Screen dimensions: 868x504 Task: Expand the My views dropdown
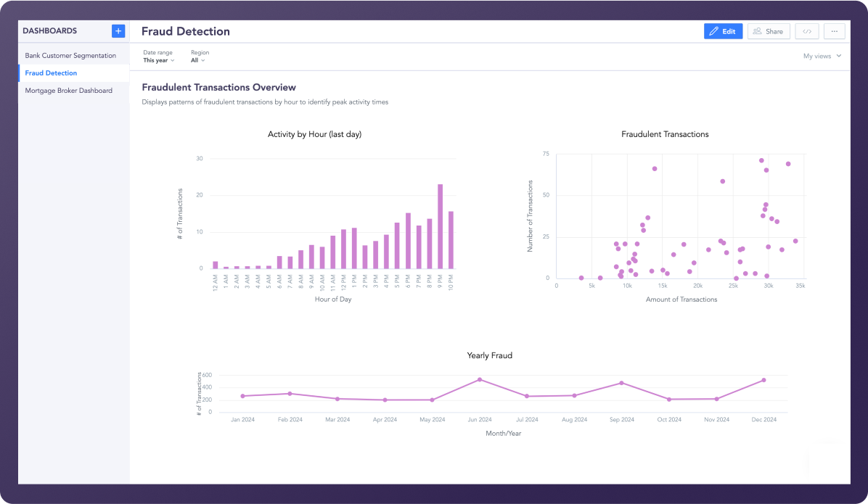coord(821,55)
